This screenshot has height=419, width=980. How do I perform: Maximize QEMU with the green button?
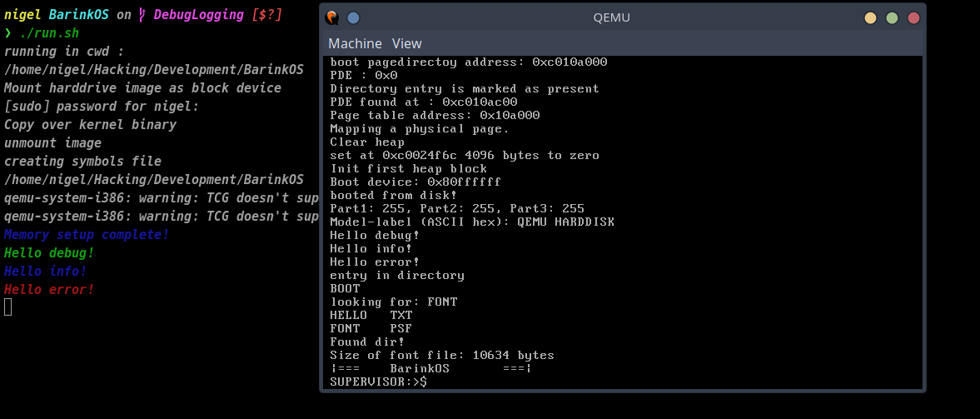click(892, 17)
